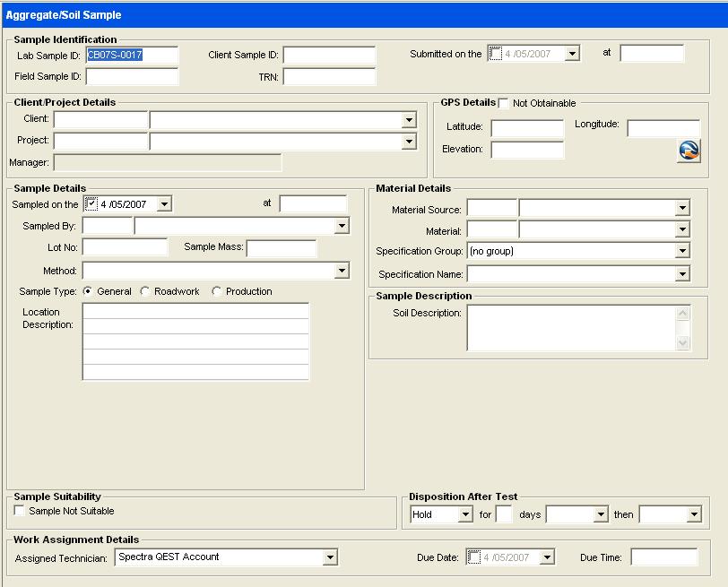
Task: Open the Material Source dropdown
Action: pyautogui.click(x=682, y=209)
